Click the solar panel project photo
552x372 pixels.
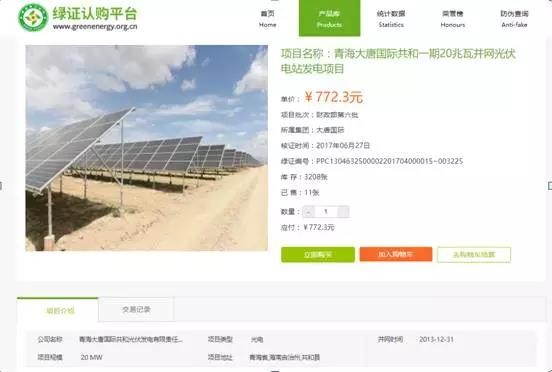(146, 148)
